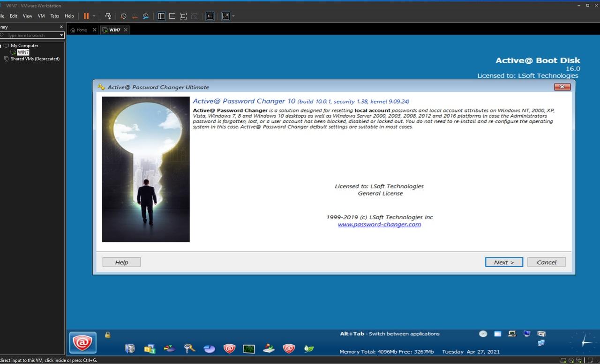Viewport: 600px width, 364px height.
Task: Enter full screen mode
Action: point(183,16)
